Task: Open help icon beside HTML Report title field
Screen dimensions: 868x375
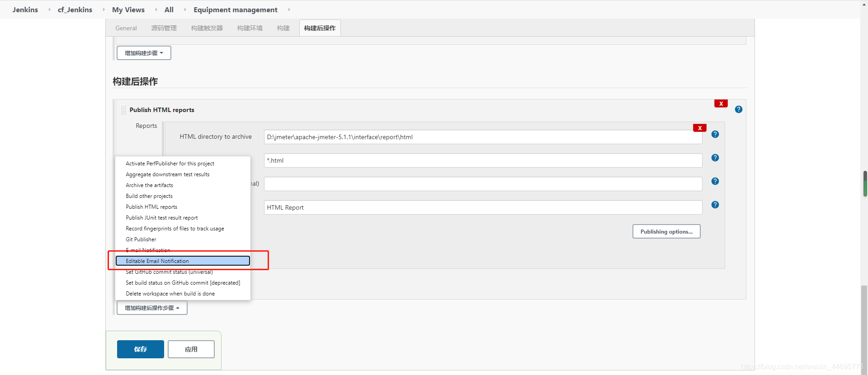Action: [x=715, y=205]
